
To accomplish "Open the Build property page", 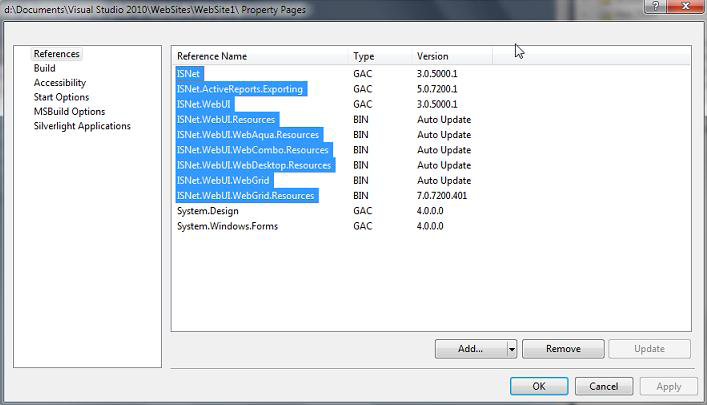I will 45,68.
